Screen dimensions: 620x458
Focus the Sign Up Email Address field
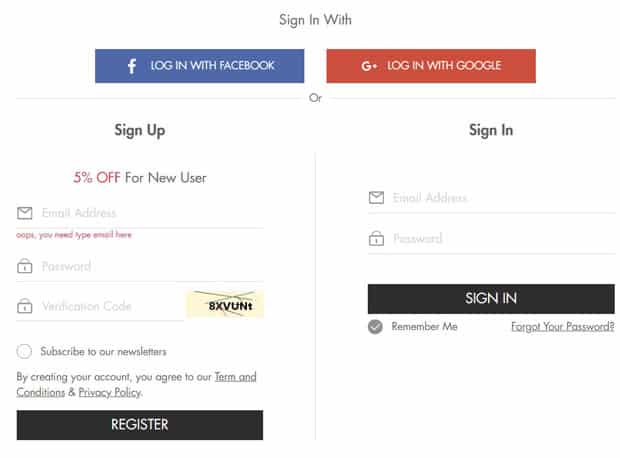pyautogui.click(x=150, y=213)
